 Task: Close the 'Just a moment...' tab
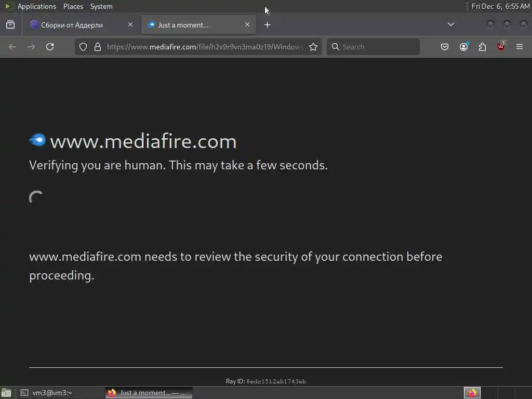(x=247, y=24)
